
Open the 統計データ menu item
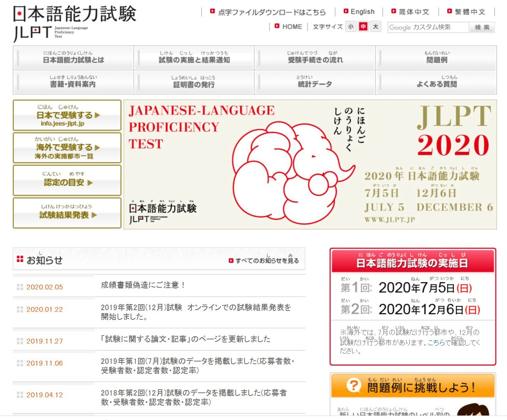(x=315, y=82)
